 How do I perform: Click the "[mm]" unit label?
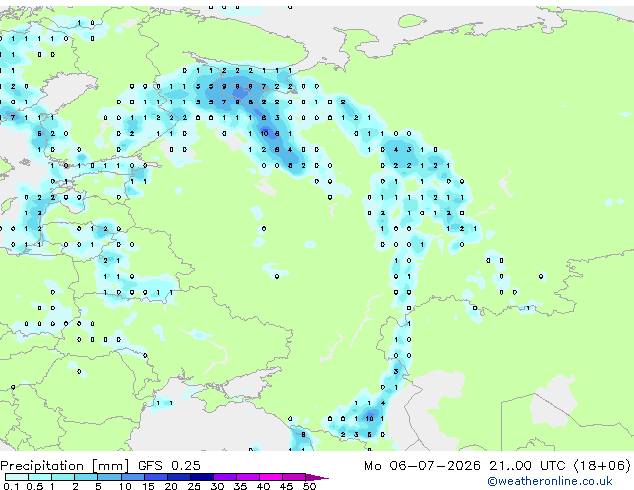[x=110, y=466]
